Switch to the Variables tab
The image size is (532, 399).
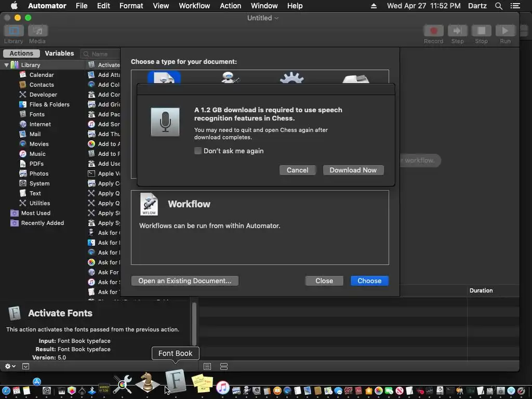59,54
